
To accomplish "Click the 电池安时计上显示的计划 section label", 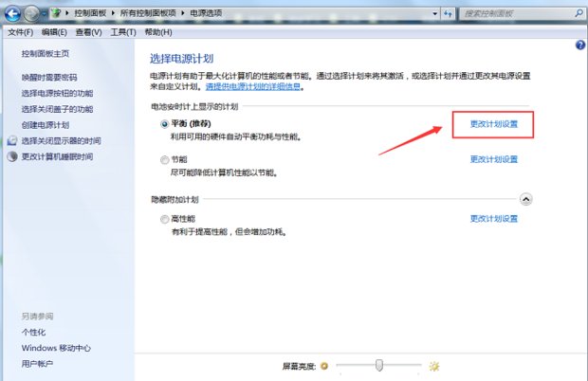I will tap(194, 107).
